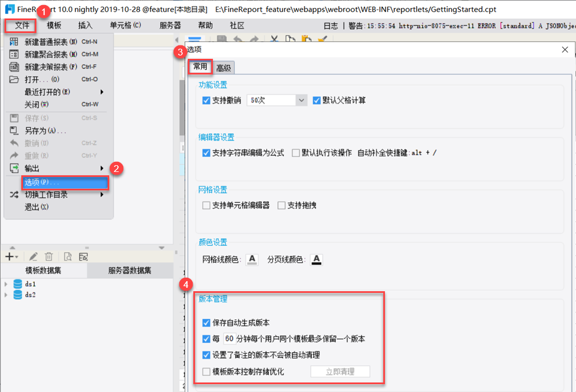Click the 立即清理 button
576x392 pixels.
[340, 372]
